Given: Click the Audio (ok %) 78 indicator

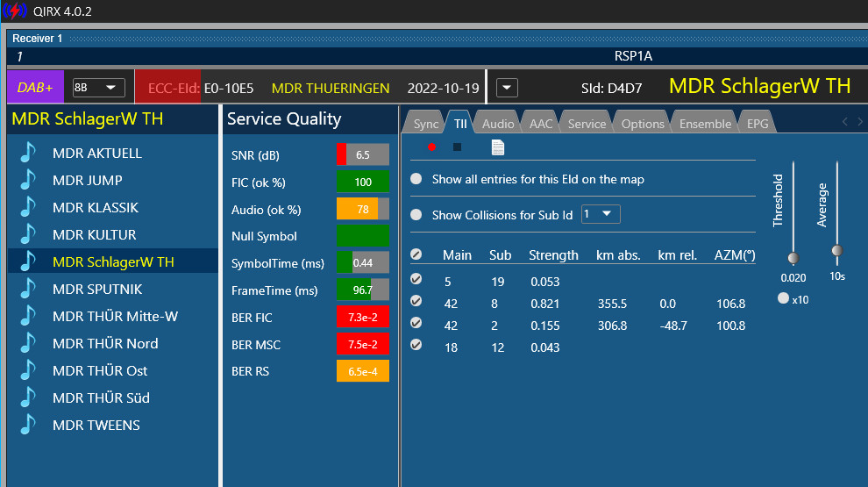Looking at the screenshot, I should [x=363, y=209].
